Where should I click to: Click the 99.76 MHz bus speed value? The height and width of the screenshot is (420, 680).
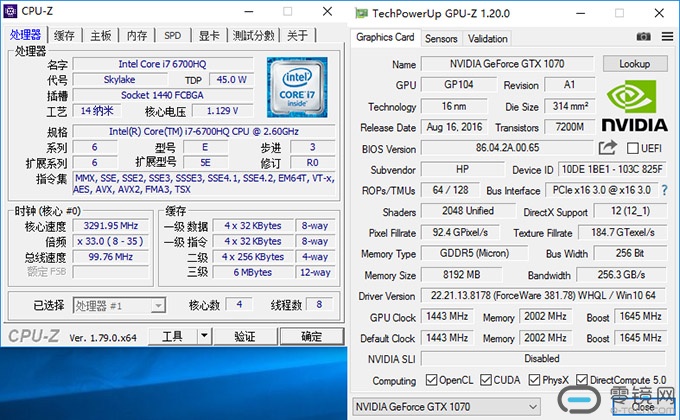[111, 257]
